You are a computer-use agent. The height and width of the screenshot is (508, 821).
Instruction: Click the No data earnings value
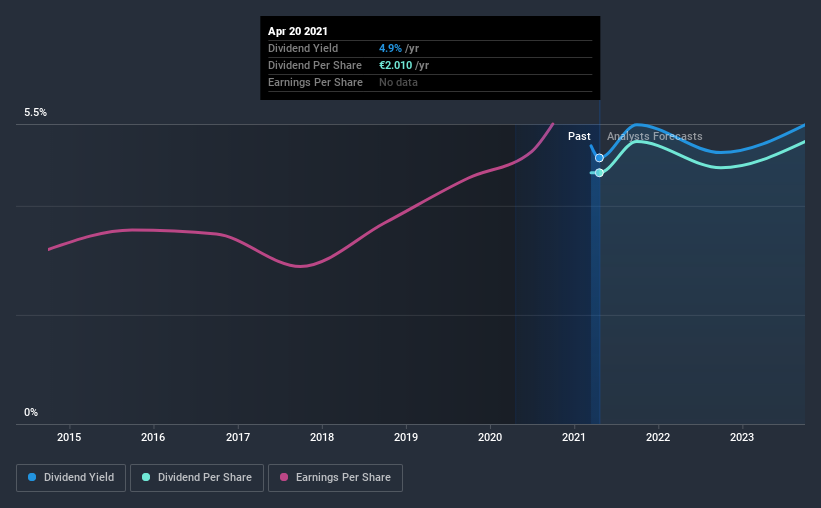coord(398,82)
